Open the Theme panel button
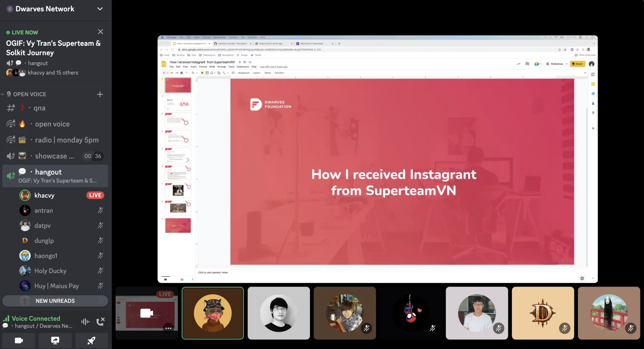The image size is (644, 349). (x=268, y=73)
